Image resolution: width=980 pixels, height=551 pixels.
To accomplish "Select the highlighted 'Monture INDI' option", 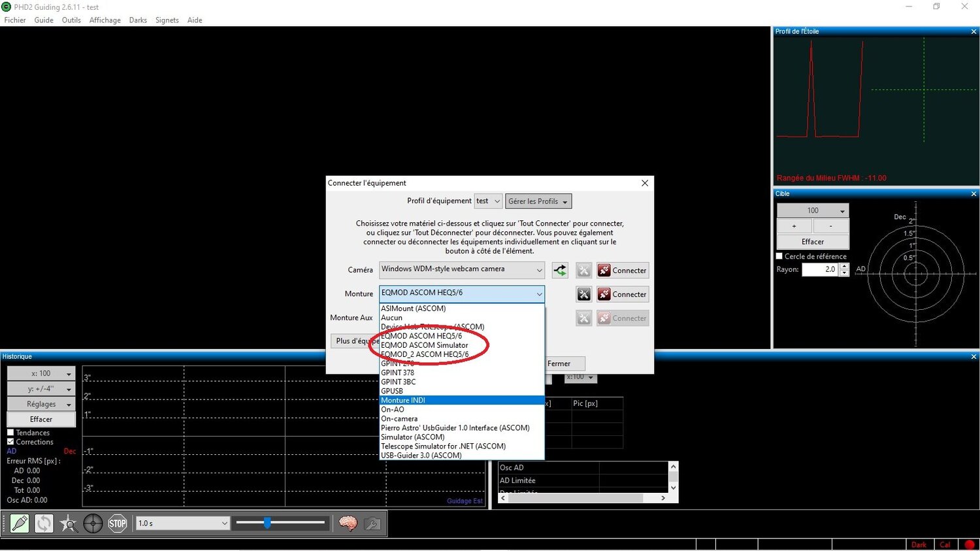I will point(462,400).
